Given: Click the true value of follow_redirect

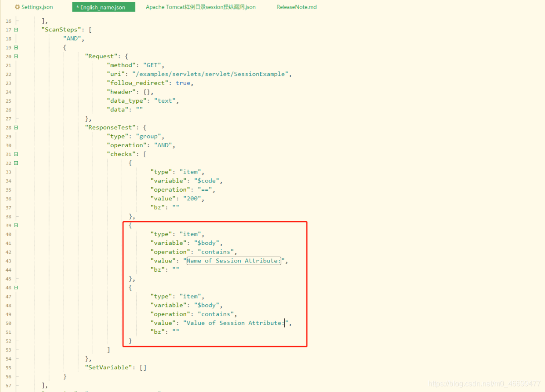Looking at the screenshot, I should (183, 83).
